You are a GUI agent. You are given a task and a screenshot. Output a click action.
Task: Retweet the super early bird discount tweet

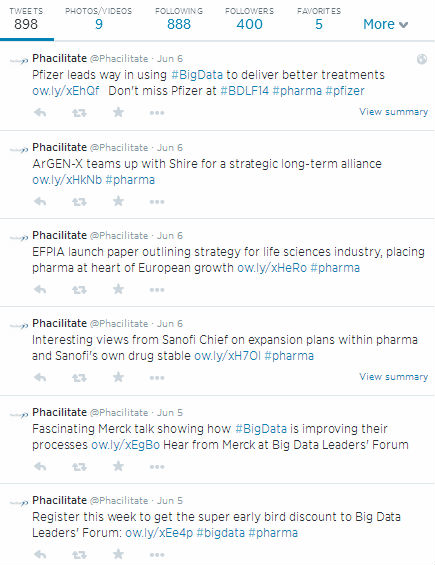click(x=79, y=555)
